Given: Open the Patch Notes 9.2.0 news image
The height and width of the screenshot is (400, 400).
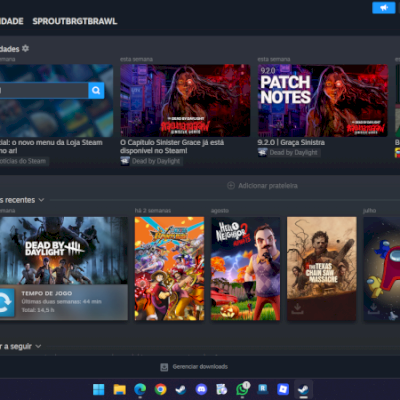Looking at the screenshot, I should pos(323,100).
